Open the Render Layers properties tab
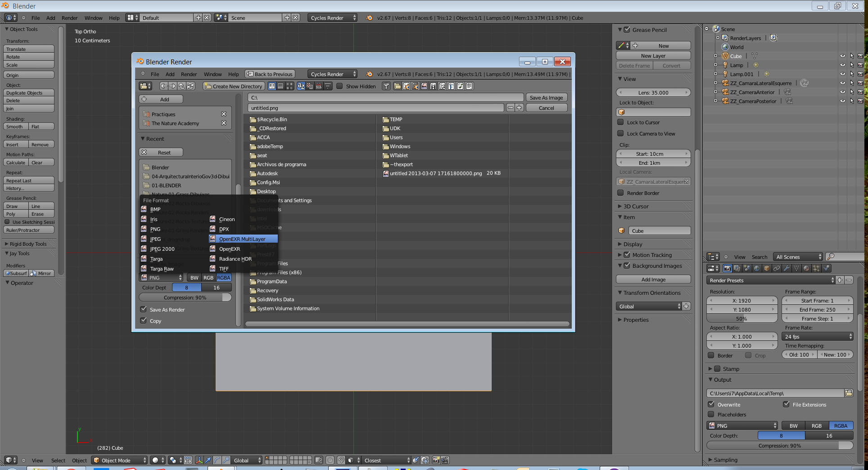 click(737, 268)
